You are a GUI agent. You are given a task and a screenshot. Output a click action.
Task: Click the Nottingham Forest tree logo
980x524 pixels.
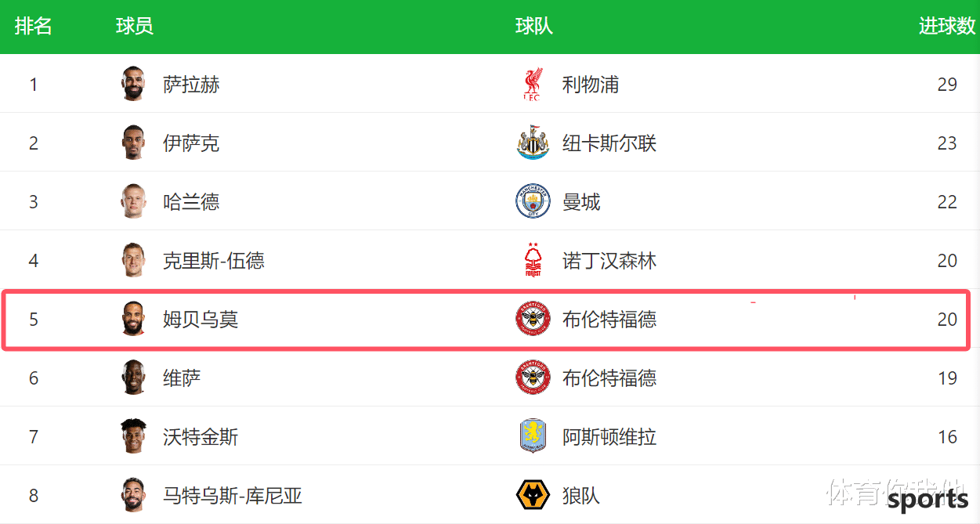(x=533, y=260)
